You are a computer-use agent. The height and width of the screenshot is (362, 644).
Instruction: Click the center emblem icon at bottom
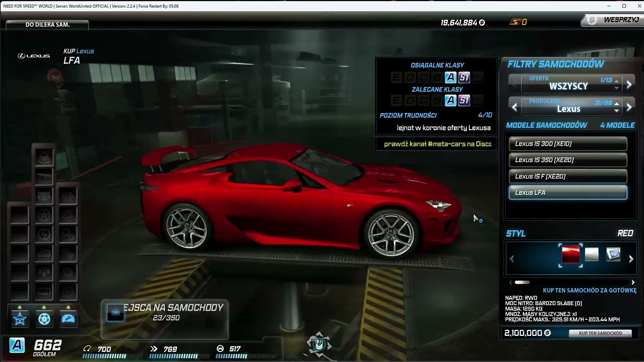[x=318, y=344]
